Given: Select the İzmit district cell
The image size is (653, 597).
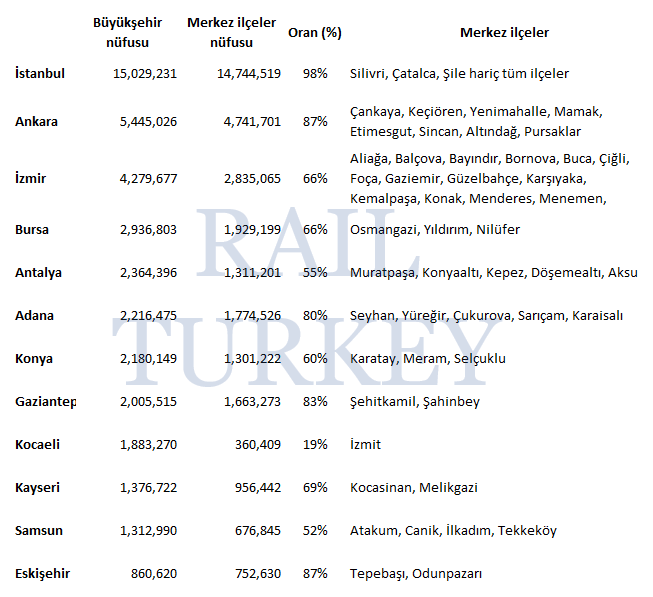Looking at the screenshot, I should tap(365, 444).
